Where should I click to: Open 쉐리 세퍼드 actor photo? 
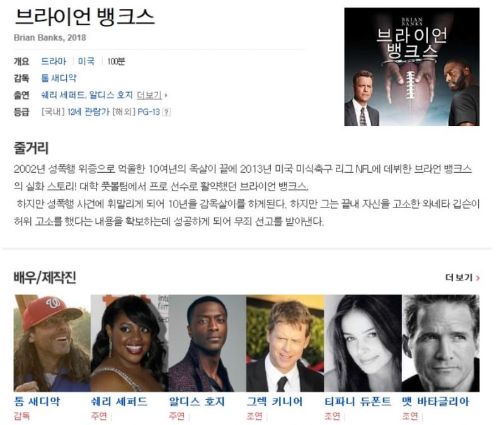tap(130, 343)
